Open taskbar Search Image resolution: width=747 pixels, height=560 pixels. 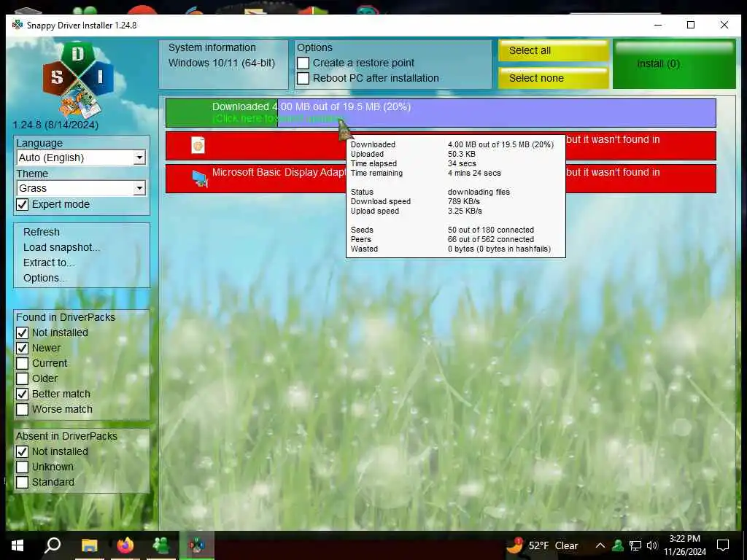point(53,545)
